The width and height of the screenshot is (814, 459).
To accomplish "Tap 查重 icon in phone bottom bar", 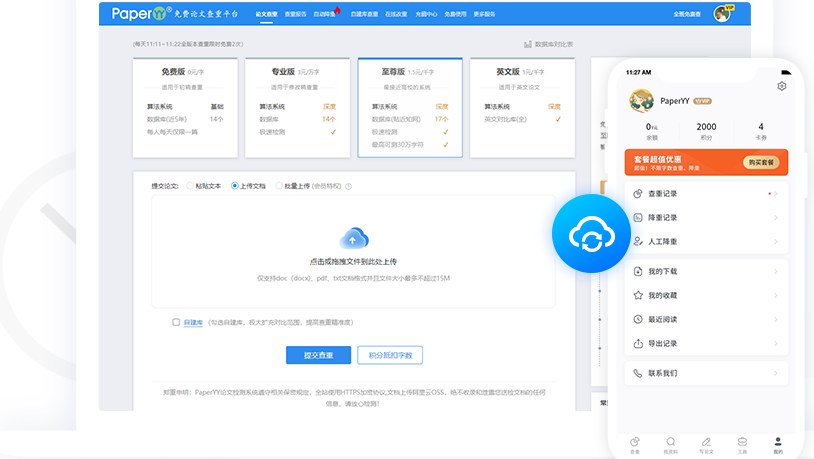I will click(x=635, y=442).
